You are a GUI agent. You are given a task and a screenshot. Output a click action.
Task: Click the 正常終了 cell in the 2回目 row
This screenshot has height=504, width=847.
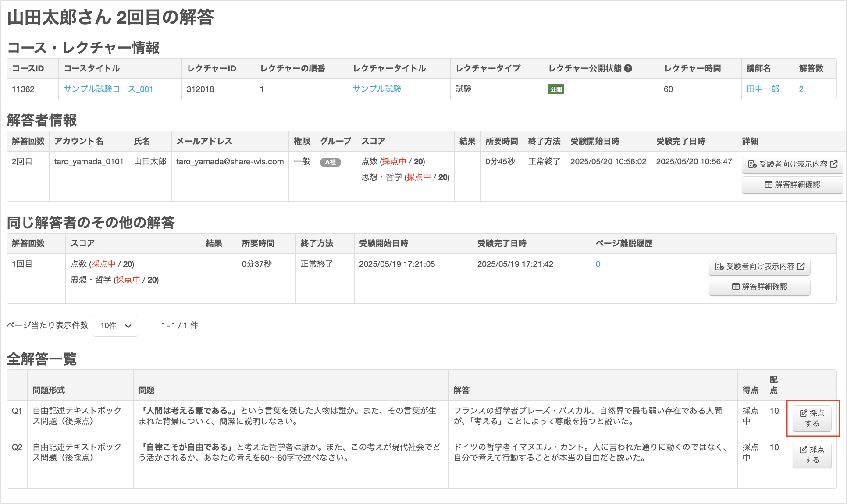[x=544, y=162]
